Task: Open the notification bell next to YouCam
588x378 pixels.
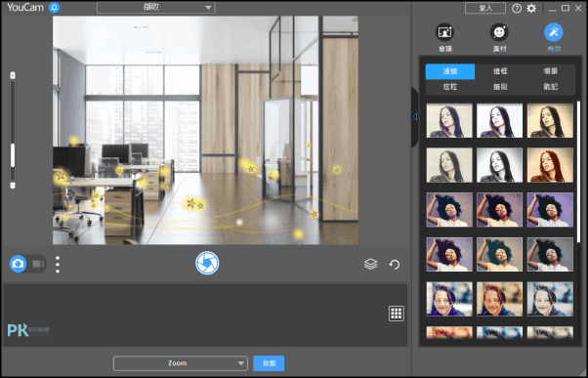Action: click(55, 8)
